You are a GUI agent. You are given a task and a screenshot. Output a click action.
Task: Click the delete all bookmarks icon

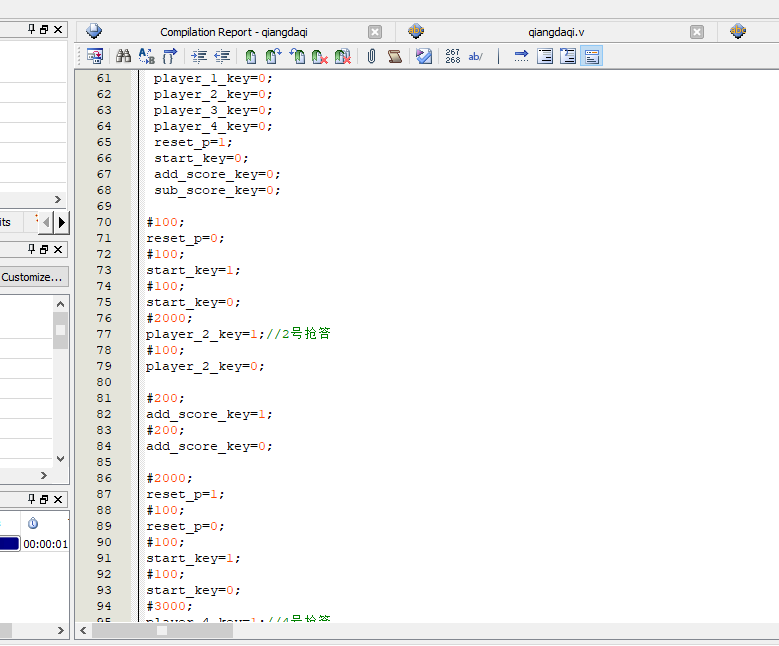(343, 57)
